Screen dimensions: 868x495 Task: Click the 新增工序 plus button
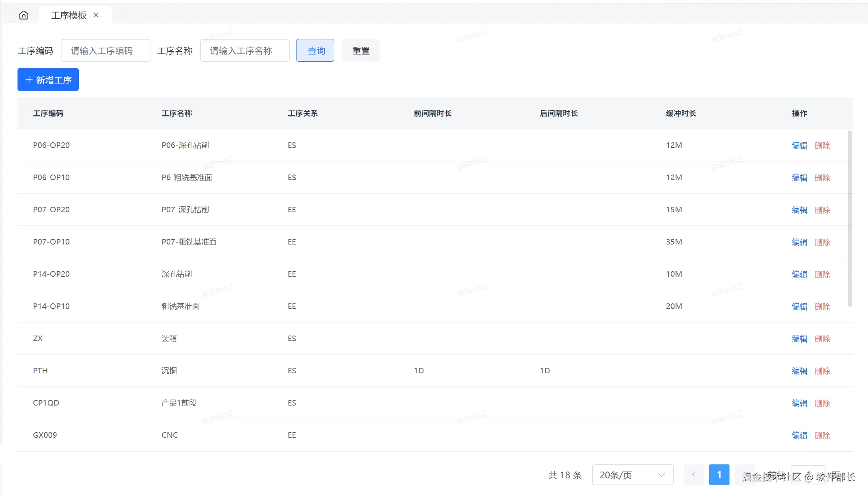pyautogui.click(x=48, y=80)
